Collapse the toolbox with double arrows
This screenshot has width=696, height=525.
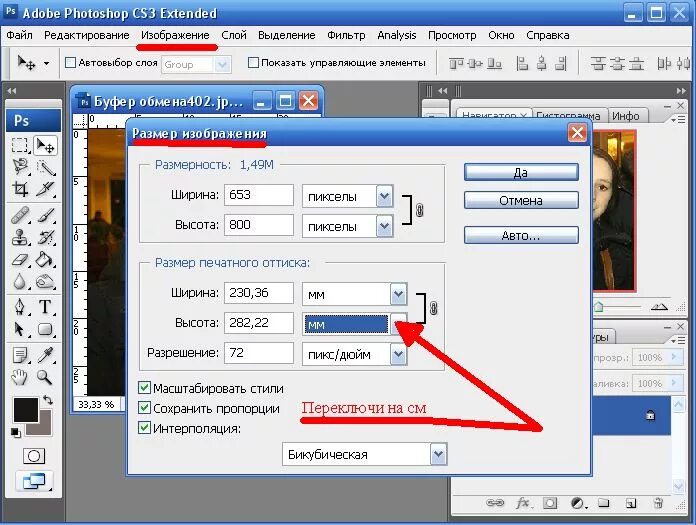(x=12, y=91)
